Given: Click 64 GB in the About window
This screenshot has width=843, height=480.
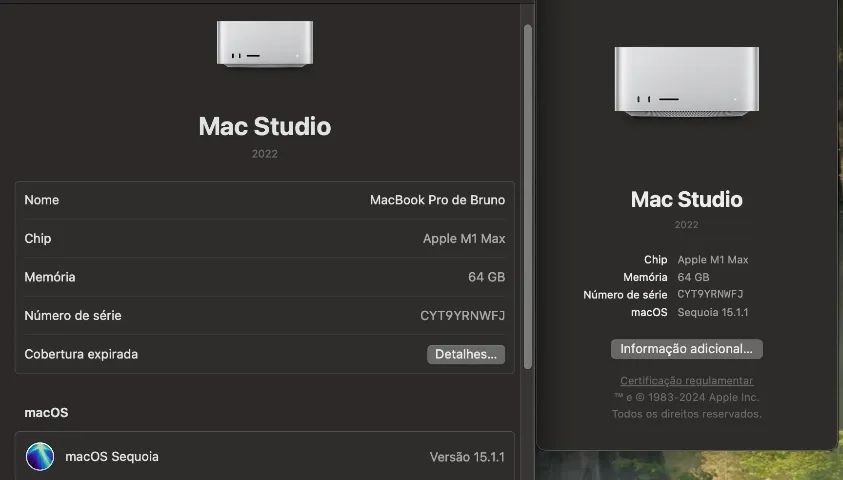Looking at the screenshot, I should click(694, 277).
